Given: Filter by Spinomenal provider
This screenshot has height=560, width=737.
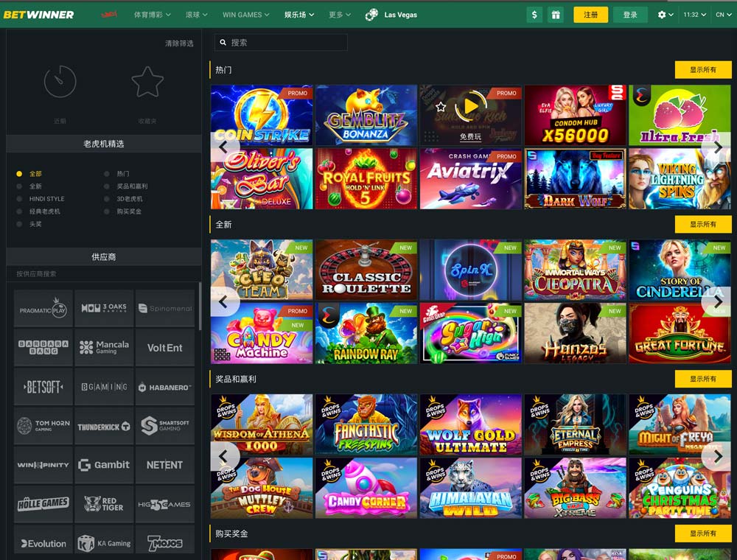Looking at the screenshot, I should click(165, 309).
